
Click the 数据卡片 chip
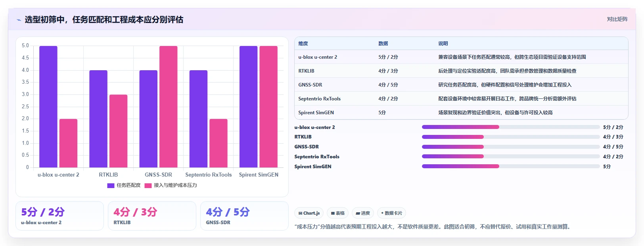pos(391,213)
